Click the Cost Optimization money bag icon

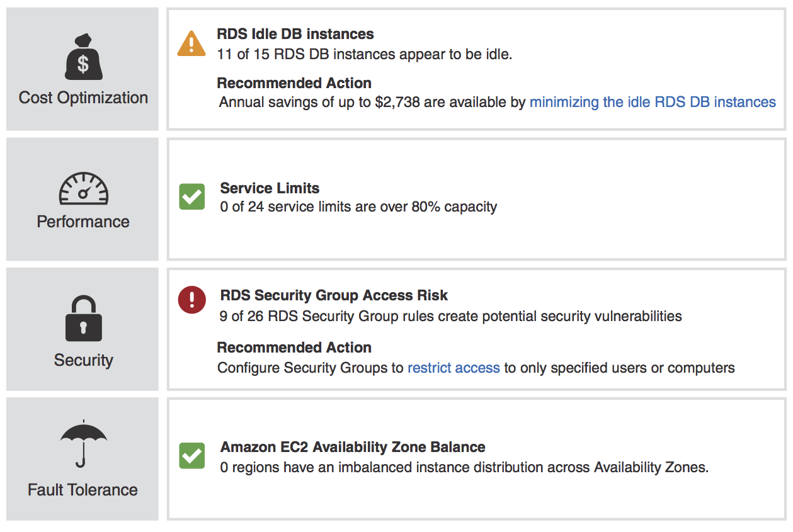coord(83,58)
